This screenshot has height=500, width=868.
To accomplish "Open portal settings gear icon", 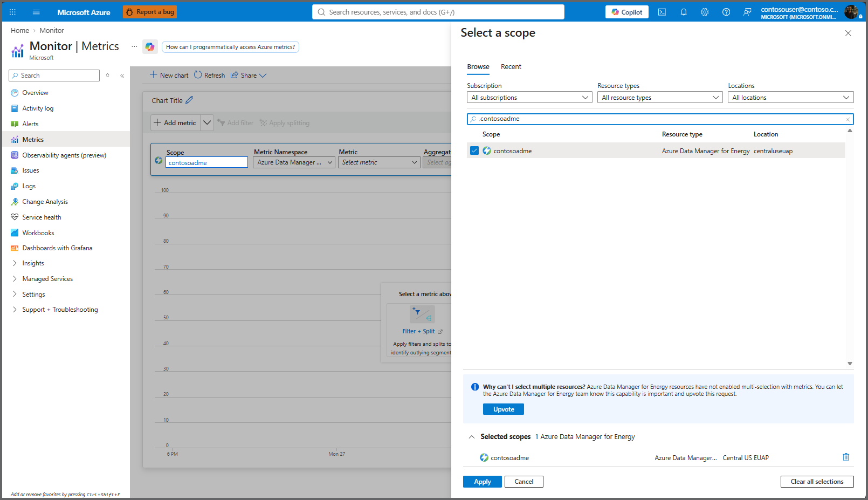I will coord(705,12).
